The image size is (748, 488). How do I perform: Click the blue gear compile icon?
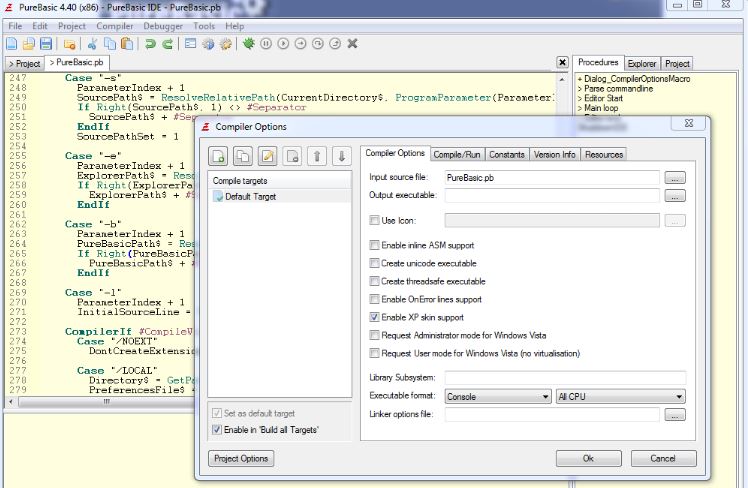(208, 44)
